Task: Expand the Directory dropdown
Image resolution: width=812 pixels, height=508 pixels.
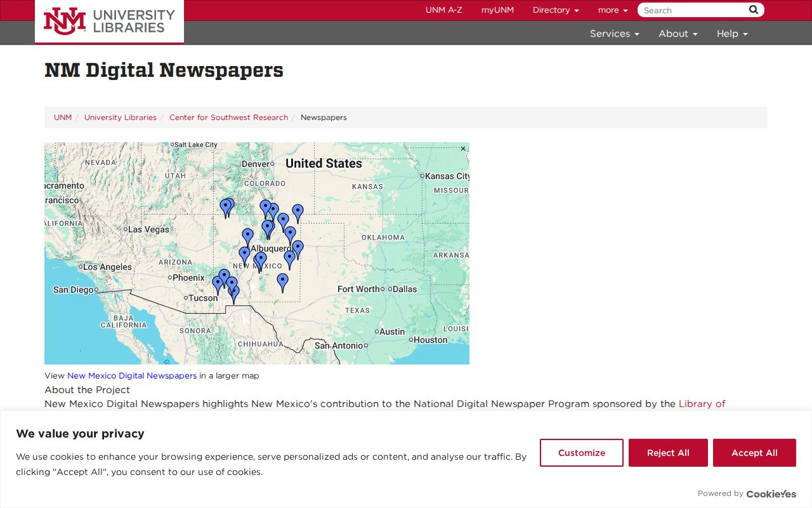Action: 556,10
